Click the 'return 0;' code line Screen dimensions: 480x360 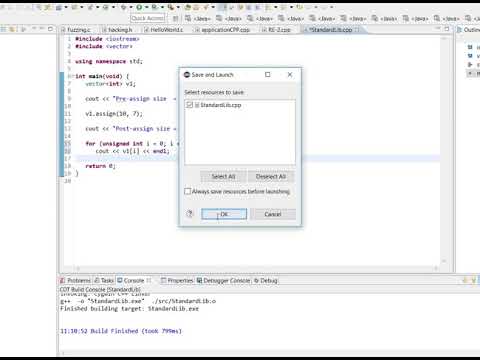(100, 166)
